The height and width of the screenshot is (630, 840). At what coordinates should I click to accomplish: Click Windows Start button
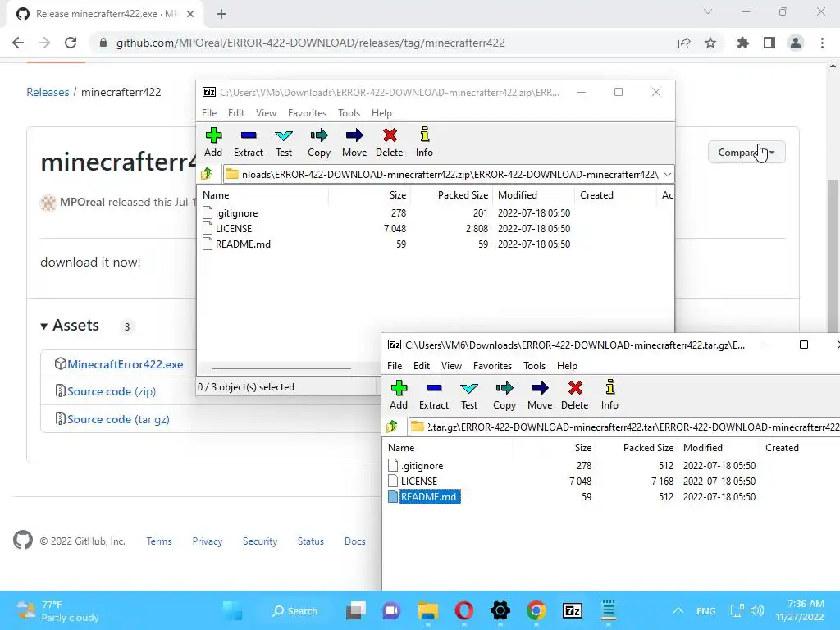click(x=232, y=610)
